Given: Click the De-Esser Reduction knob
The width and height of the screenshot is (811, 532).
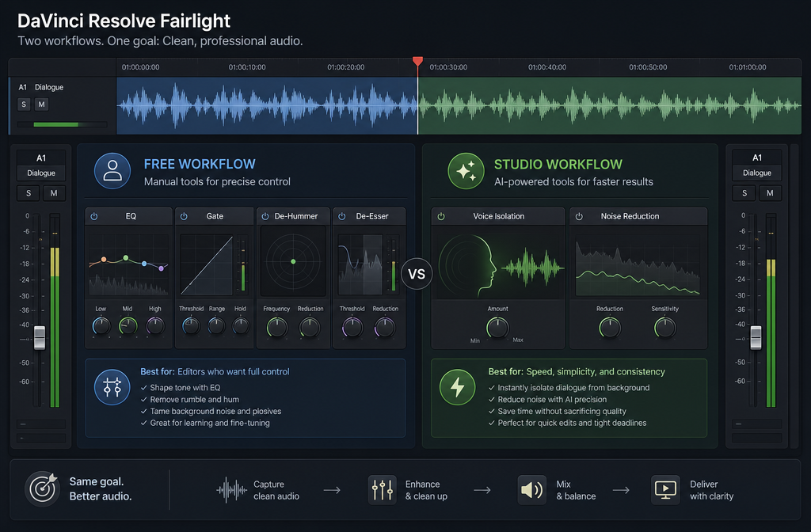Looking at the screenshot, I should (385, 328).
